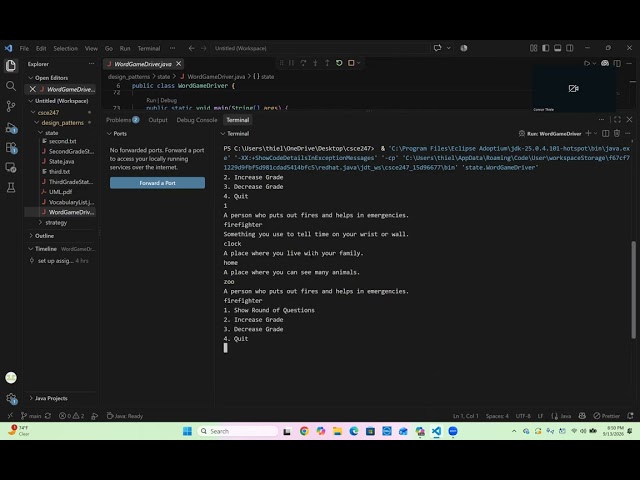Open the Search view in activity bar

11,86
